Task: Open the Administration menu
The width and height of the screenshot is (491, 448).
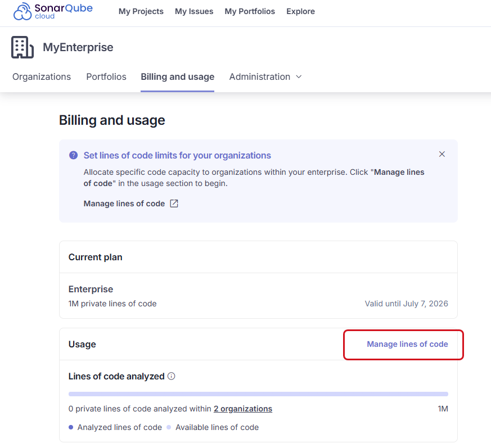Action: click(x=265, y=76)
